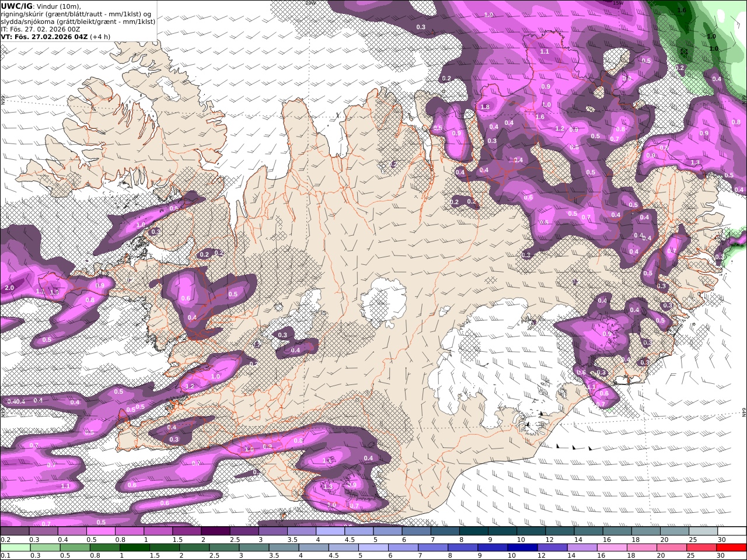
Task: Click the lower legend label 4.5
Action: tap(334, 556)
